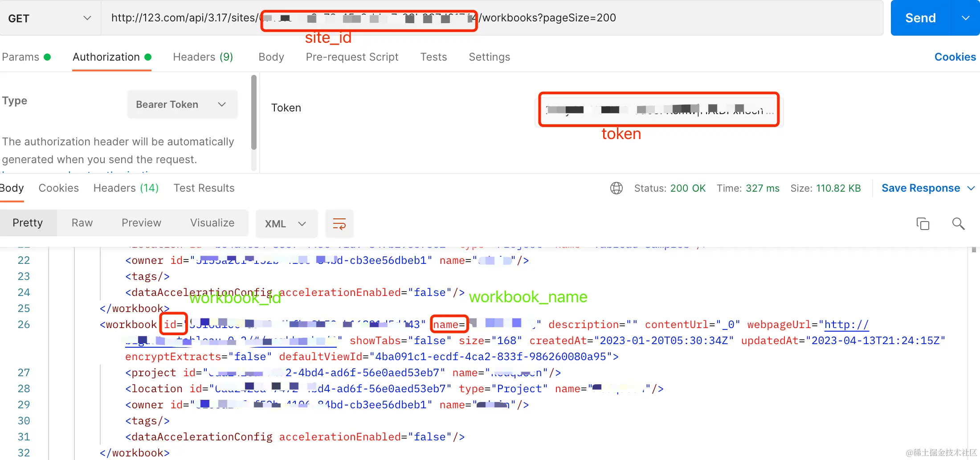Screen dimensions: 980x460
Task: Click the encryptExtracts="false" attribute
Action: [x=199, y=357]
